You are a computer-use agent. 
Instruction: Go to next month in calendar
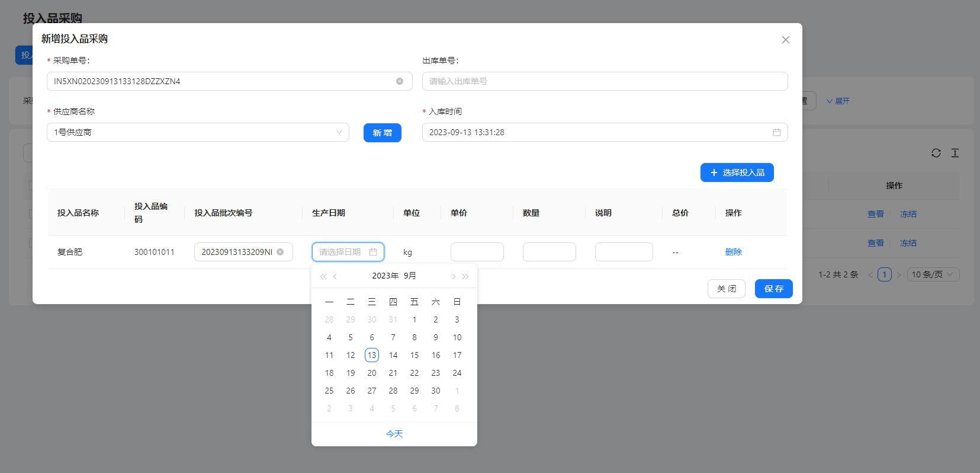(x=454, y=276)
